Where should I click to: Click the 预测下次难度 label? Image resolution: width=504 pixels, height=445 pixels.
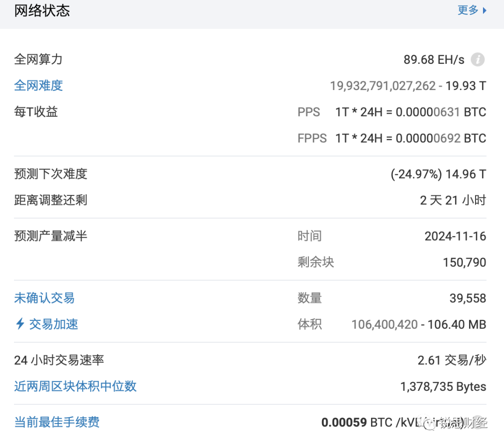point(50,174)
